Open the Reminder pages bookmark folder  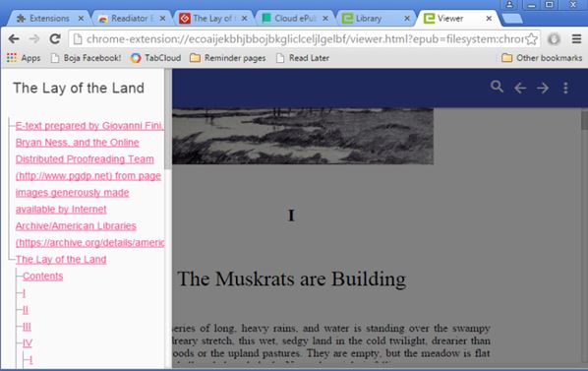[x=228, y=58]
